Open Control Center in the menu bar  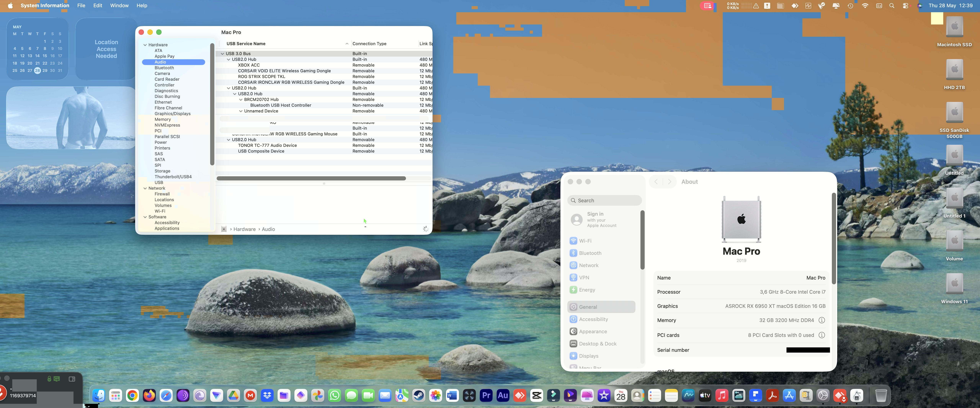[x=905, y=6]
